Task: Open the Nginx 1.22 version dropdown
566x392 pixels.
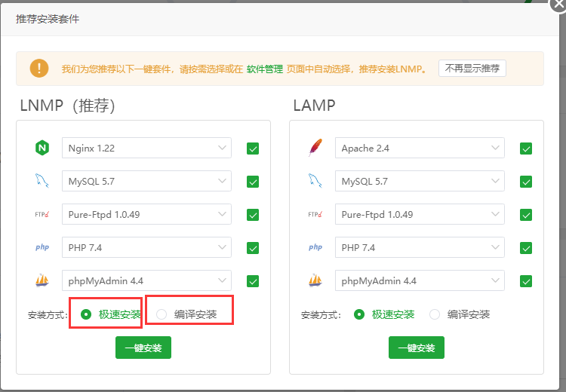Action: pos(146,148)
